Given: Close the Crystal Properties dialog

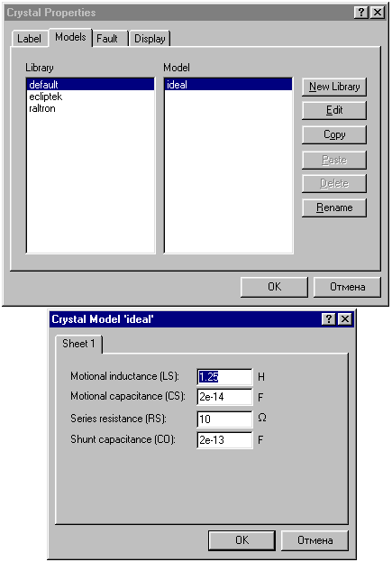Looking at the screenshot, I should [x=378, y=13].
